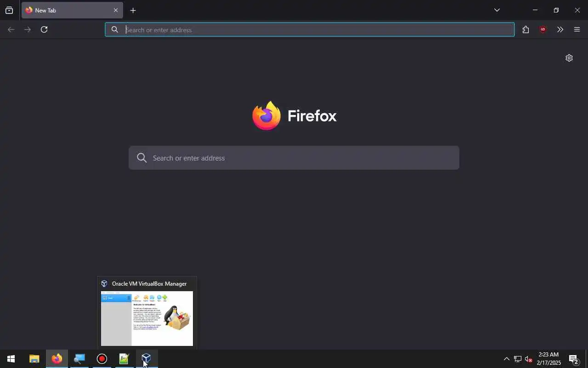Open the uBlock Origin extension icon
Screen dimensions: 588x368
coord(543,29)
